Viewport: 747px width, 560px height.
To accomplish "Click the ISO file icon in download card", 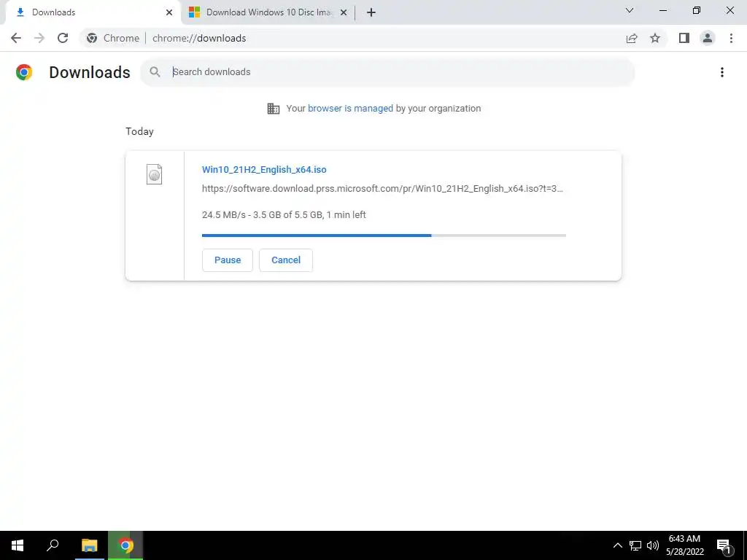I will pos(154,174).
